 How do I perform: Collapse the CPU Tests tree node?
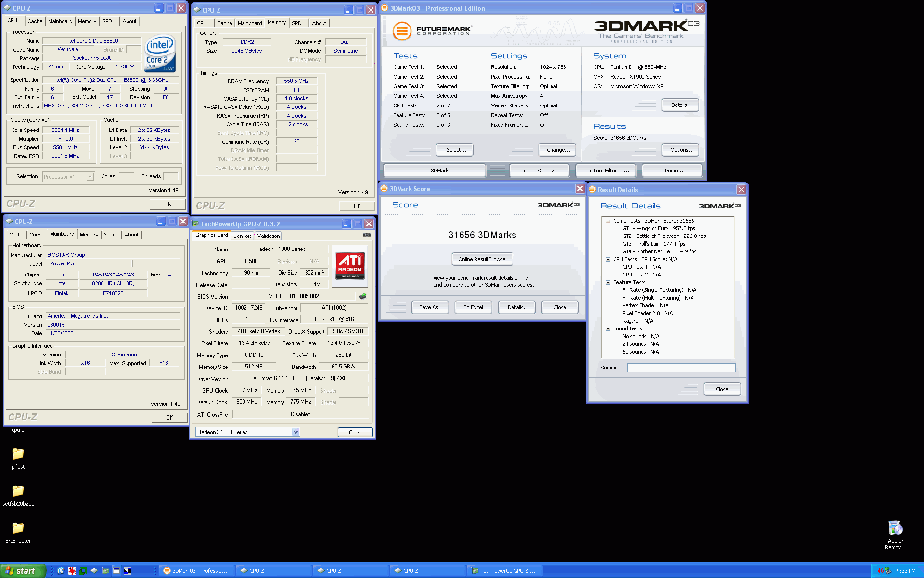(x=608, y=259)
